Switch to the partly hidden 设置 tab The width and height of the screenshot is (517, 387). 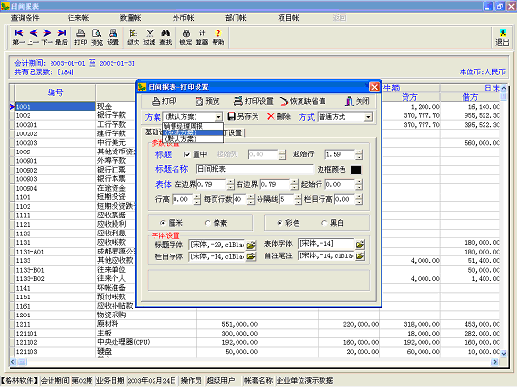point(234,133)
